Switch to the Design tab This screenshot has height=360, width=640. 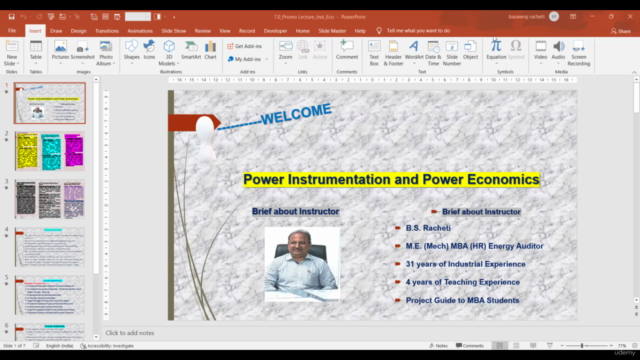78,31
